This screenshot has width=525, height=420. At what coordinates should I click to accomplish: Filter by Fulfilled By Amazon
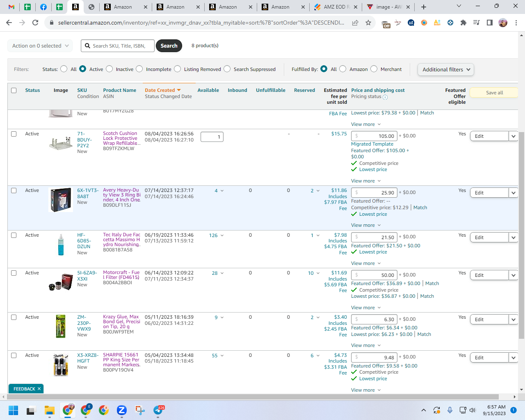tap(343, 69)
